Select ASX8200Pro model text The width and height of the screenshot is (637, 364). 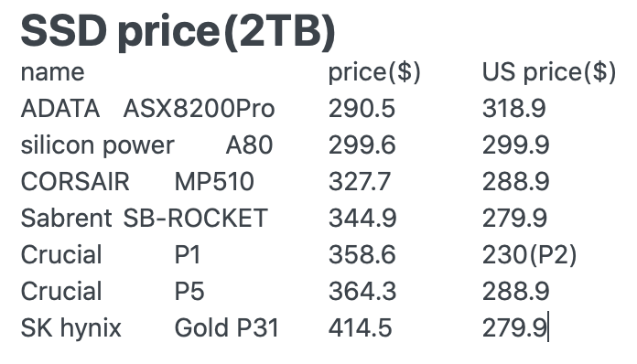[200, 109]
